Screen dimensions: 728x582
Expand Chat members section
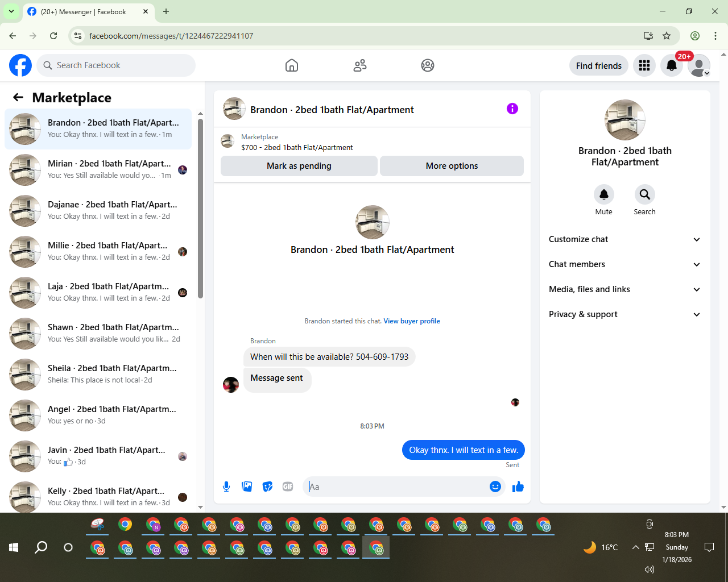click(625, 264)
